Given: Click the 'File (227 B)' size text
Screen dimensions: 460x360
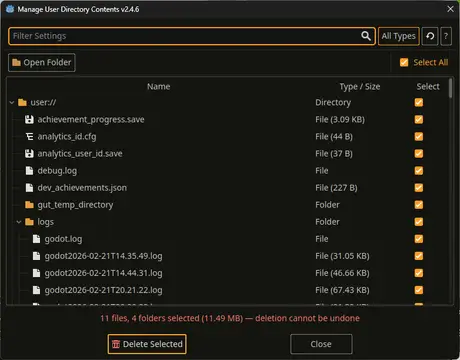Looking at the screenshot, I should [336, 188].
